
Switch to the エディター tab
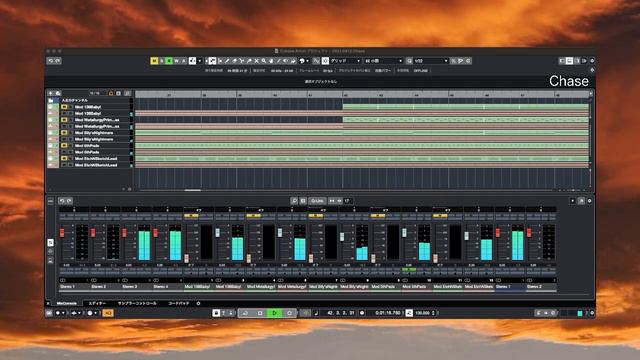[97, 304]
